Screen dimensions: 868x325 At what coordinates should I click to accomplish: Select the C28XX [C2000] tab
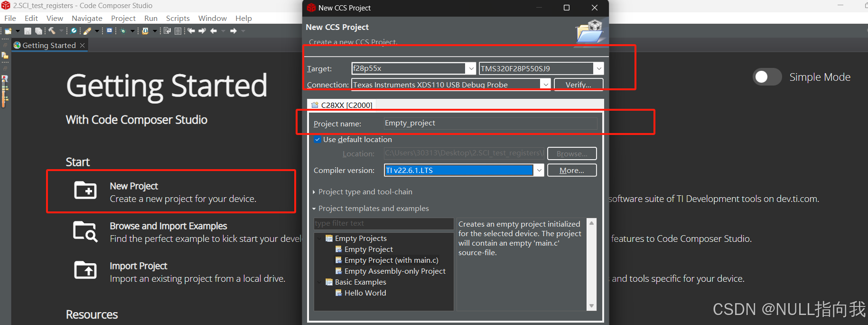[x=342, y=105]
